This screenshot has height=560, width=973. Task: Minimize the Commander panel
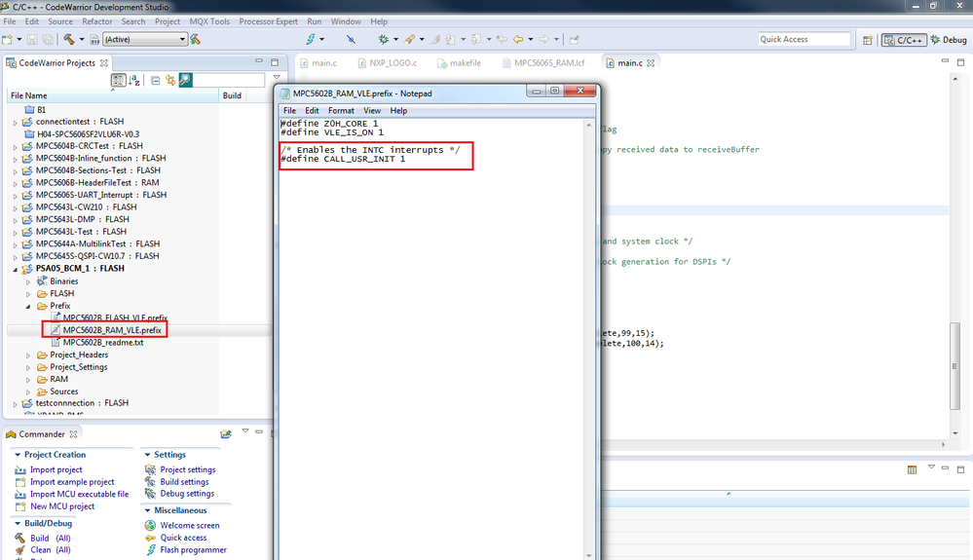pyautogui.click(x=259, y=431)
